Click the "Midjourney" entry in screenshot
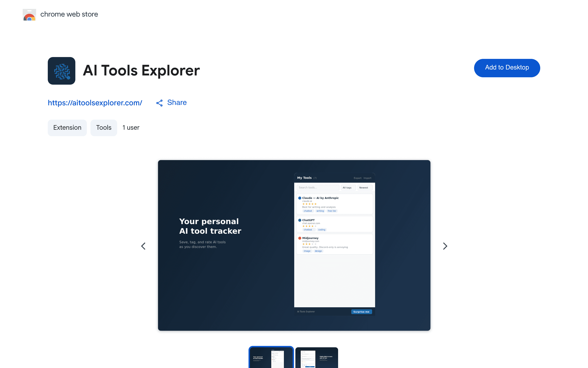The height and width of the screenshot is (368, 588). coord(335,244)
